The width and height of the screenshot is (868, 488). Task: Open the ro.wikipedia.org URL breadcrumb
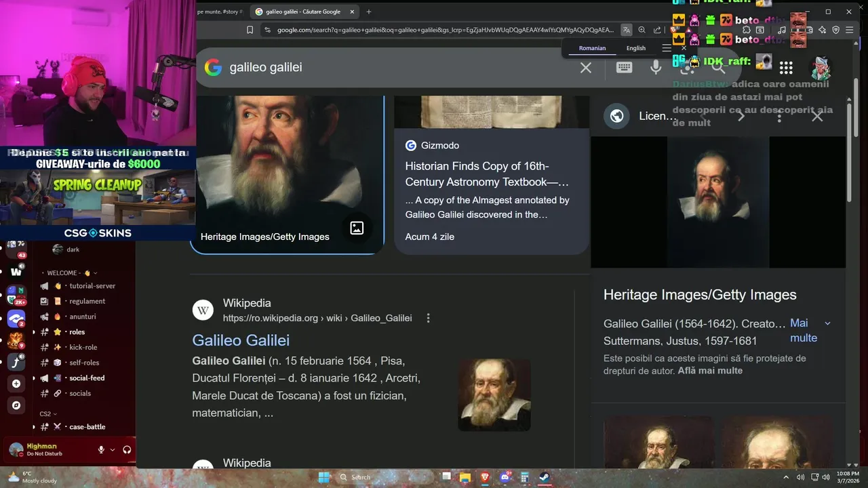click(x=317, y=318)
